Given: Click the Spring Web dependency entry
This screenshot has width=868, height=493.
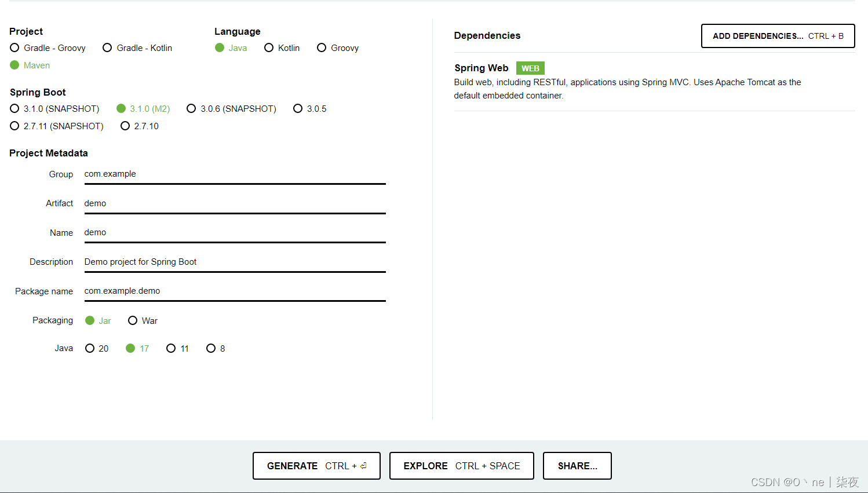Looking at the screenshot, I should point(654,82).
